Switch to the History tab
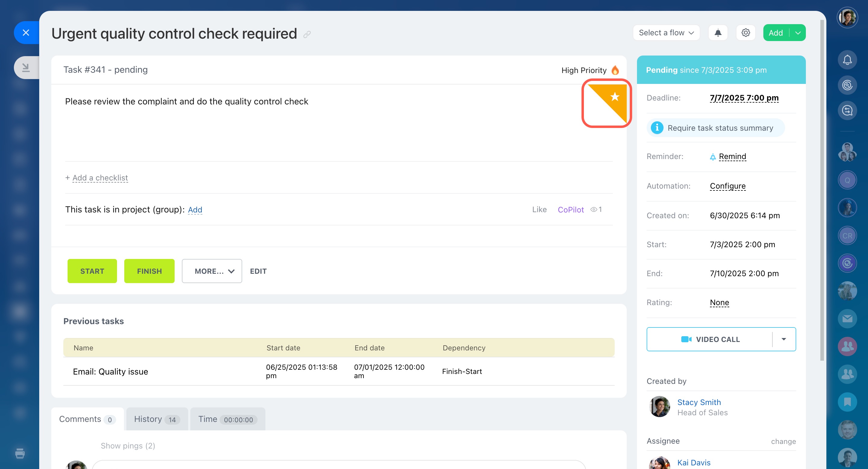 [157, 419]
